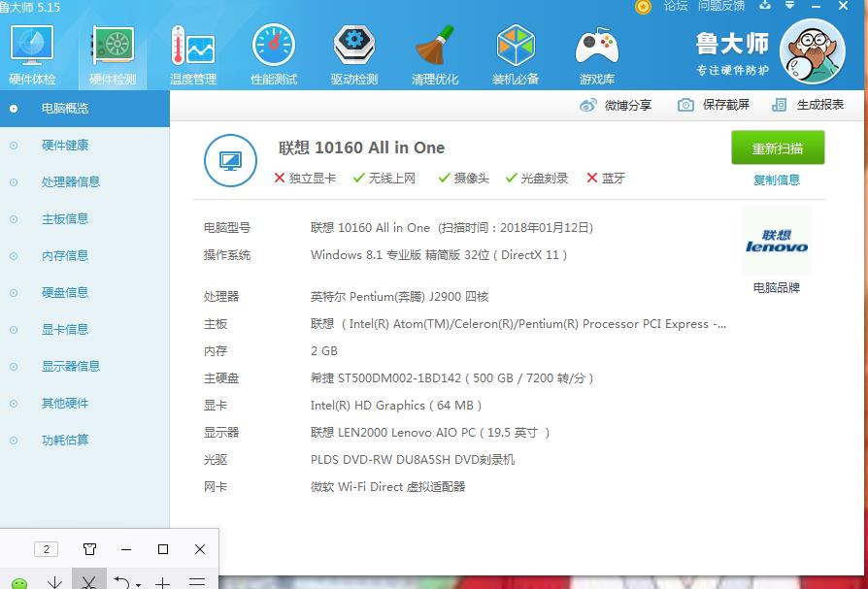The image size is (868, 589).
Task: Click the number 2 box in small window
Action: [x=47, y=549]
